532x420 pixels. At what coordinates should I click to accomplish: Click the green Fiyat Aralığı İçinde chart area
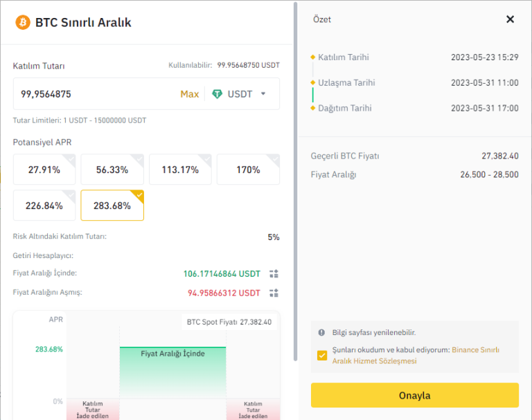point(172,374)
